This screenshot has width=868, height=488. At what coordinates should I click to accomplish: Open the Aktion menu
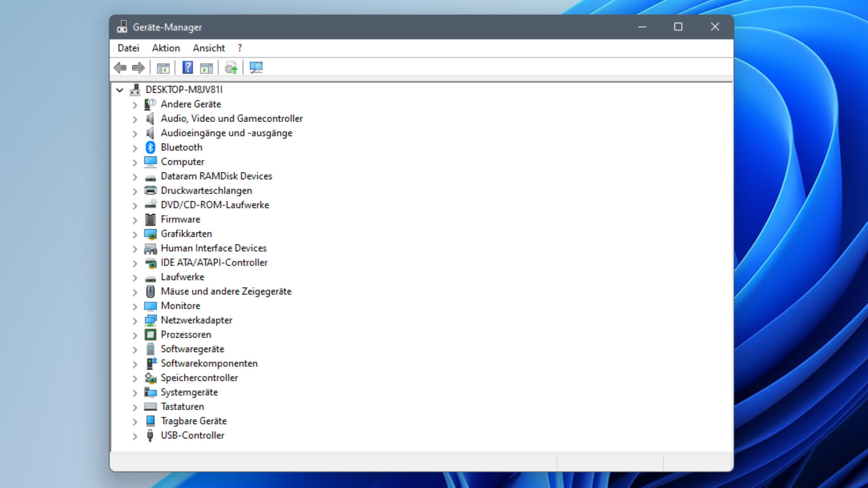click(x=166, y=48)
